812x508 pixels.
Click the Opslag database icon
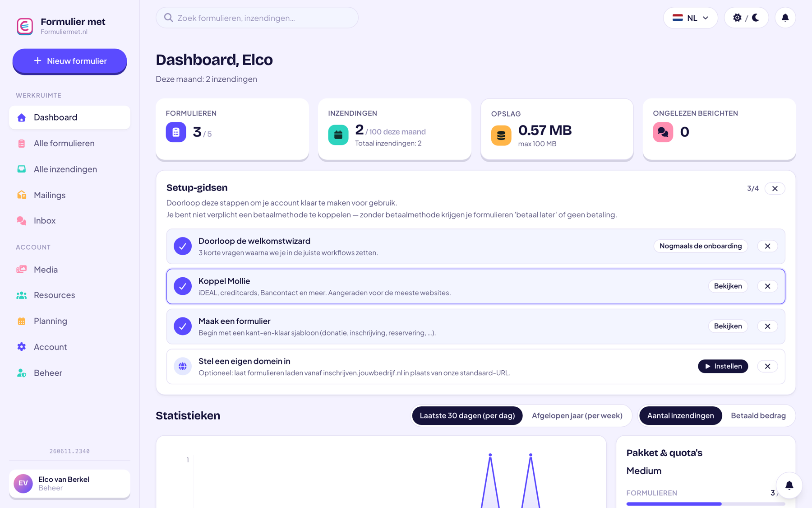click(x=501, y=135)
